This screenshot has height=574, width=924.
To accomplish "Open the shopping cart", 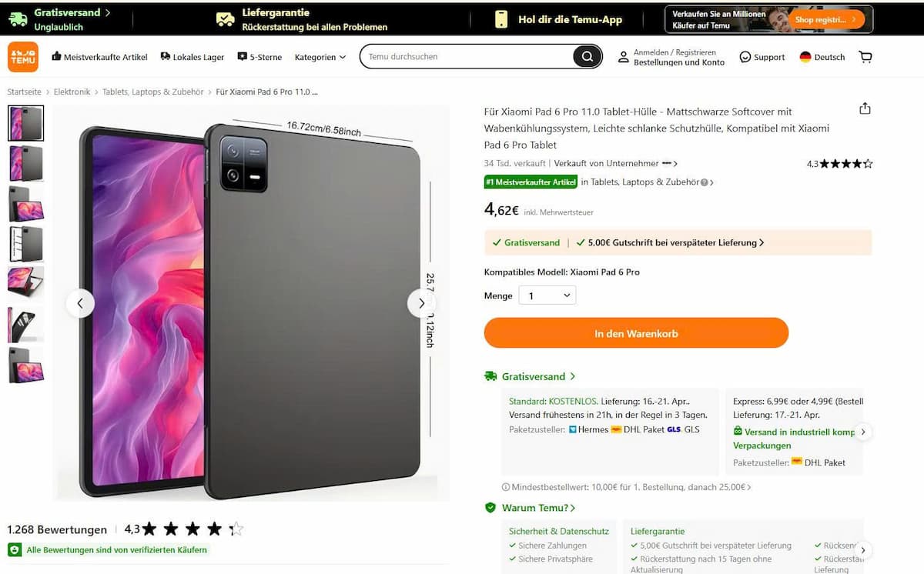I will tap(865, 57).
